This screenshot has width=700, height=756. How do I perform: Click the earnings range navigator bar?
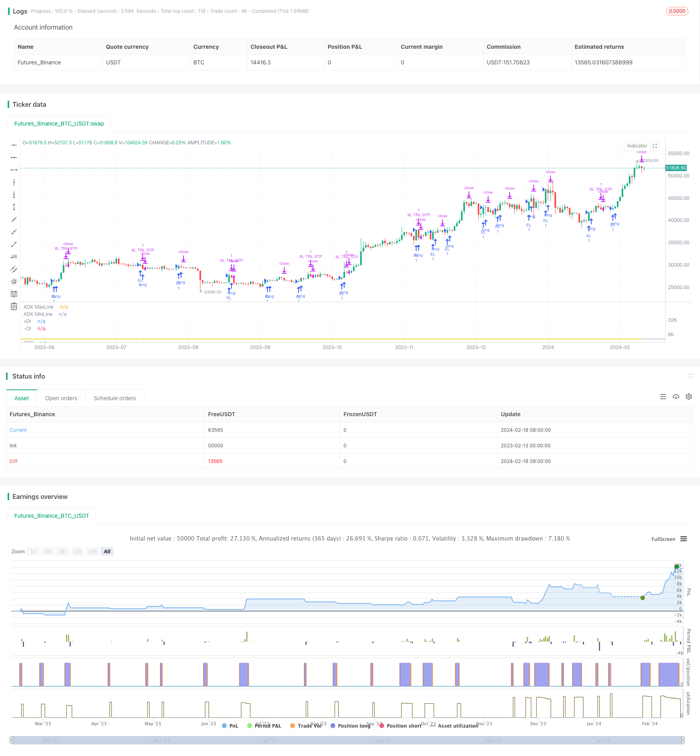pos(347,740)
